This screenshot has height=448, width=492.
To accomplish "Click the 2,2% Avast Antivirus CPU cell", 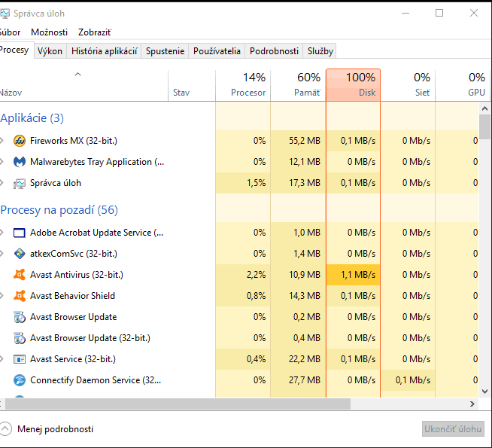I will [243, 275].
